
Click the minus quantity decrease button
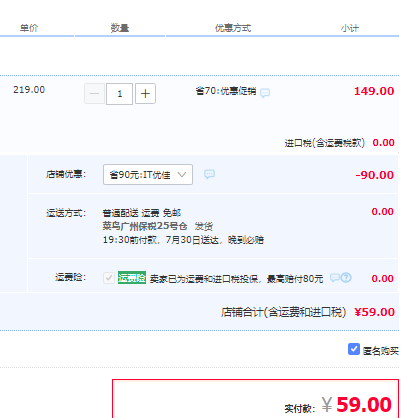(x=94, y=94)
